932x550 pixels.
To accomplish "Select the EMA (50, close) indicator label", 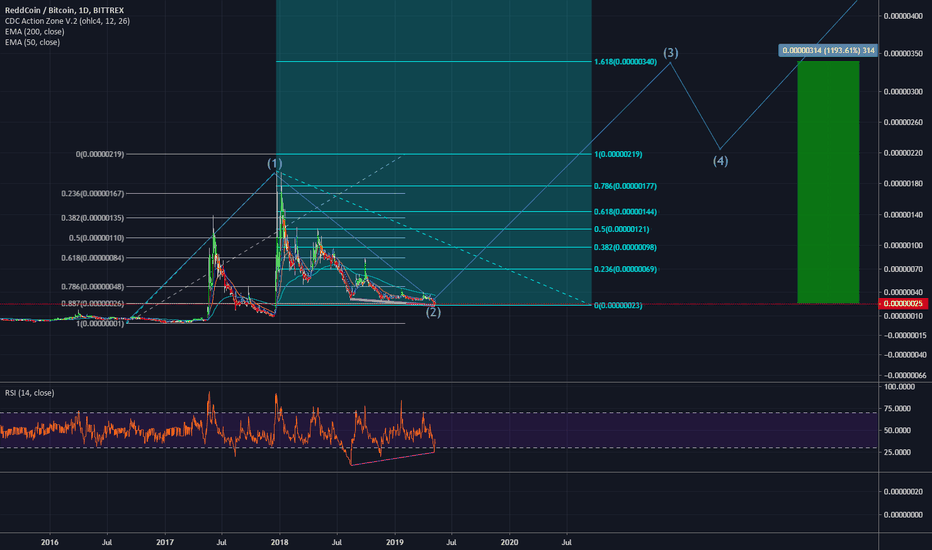I will click(x=32, y=42).
